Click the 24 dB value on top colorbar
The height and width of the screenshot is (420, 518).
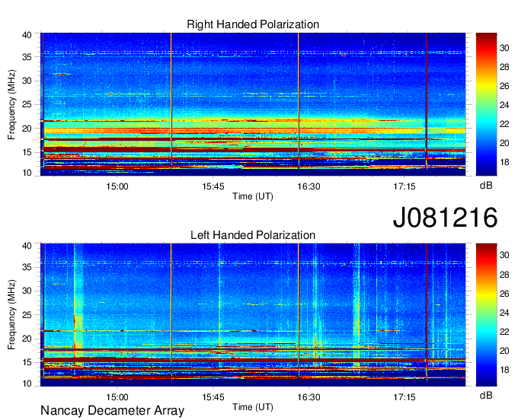[x=504, y=105]
